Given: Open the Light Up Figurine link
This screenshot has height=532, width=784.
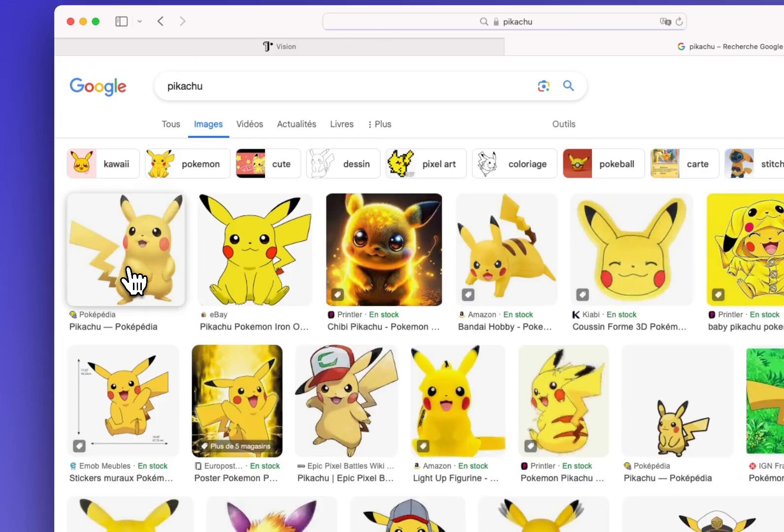Looking at the screenshot, I should click(x=456, y=478).
